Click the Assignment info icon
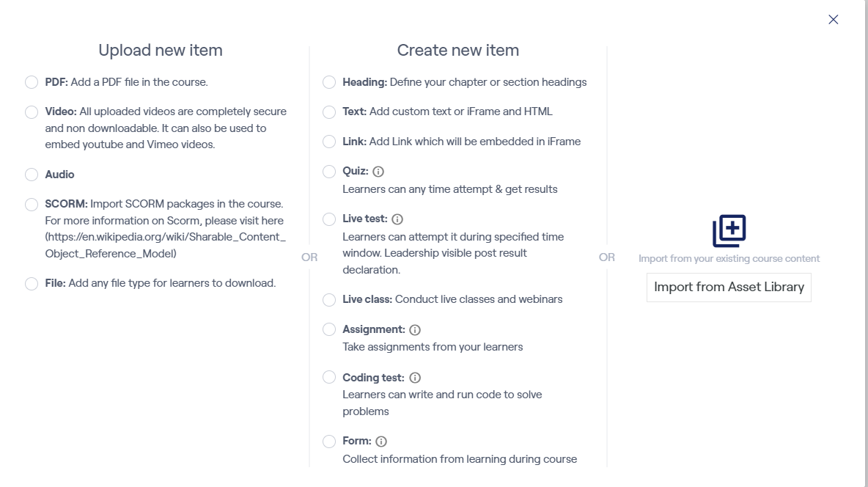This screenshot has height=487, width=868. pyautogui.click(x=415, y=330)
